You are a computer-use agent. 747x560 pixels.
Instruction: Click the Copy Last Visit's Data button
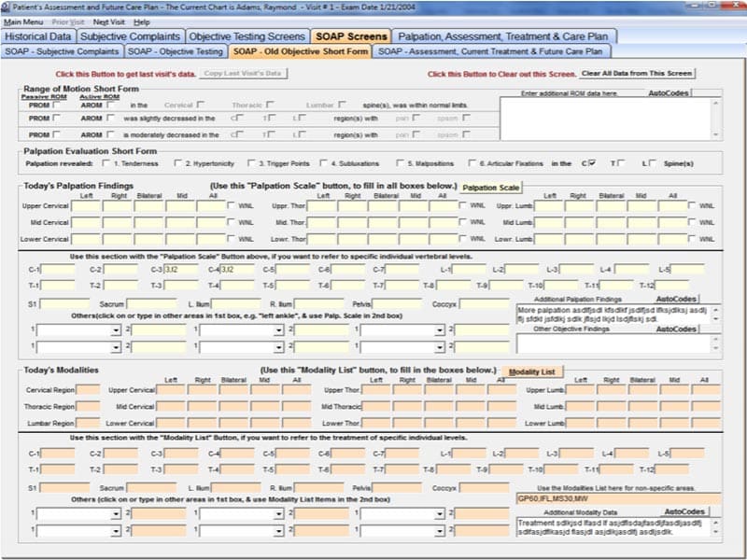[243, 74]
